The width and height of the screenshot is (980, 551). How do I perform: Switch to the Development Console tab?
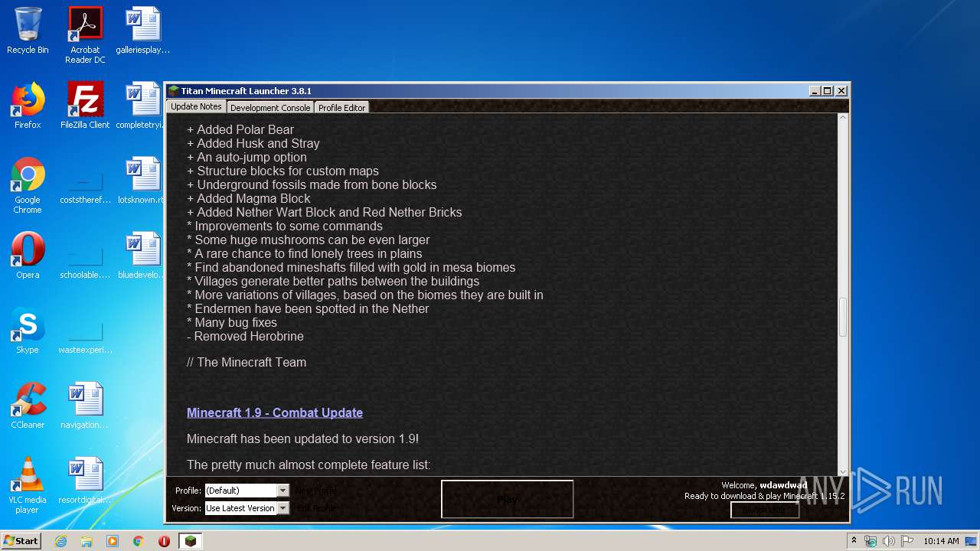point(270,108)
